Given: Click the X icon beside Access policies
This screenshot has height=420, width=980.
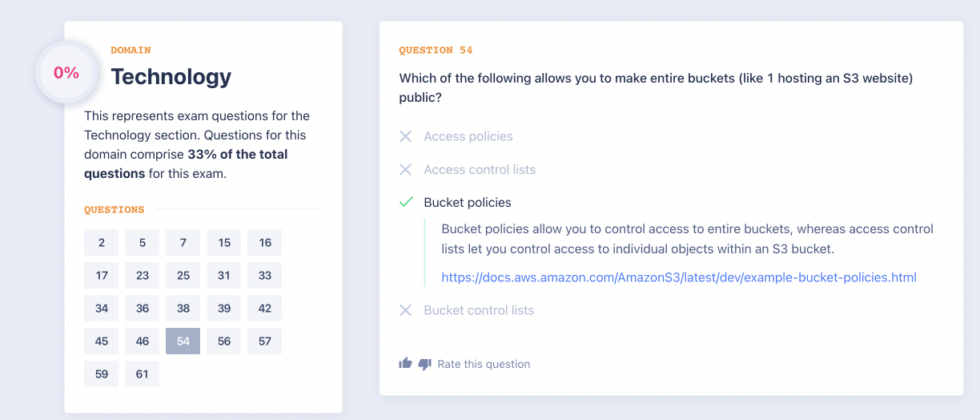Looking at the screenshot, I should coord(406,136).
